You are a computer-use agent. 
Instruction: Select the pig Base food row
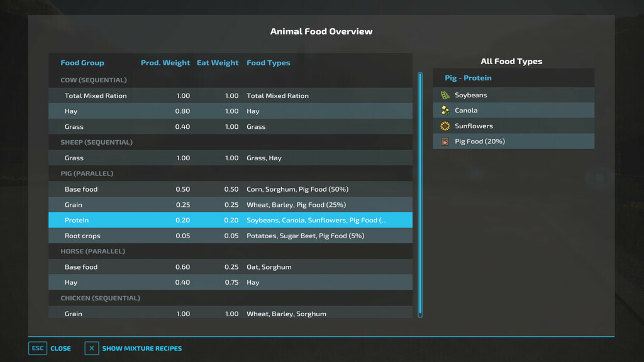(230, 189)
